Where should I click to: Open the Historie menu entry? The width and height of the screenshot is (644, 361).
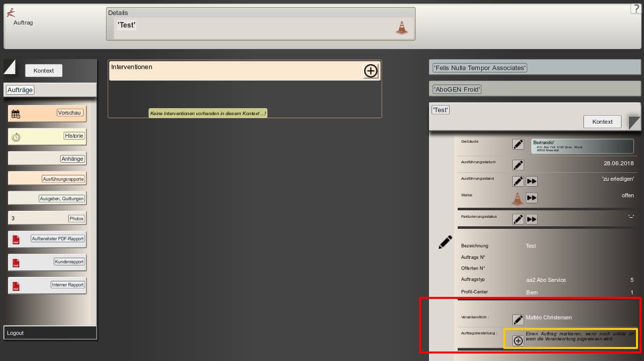pos(74,136)
